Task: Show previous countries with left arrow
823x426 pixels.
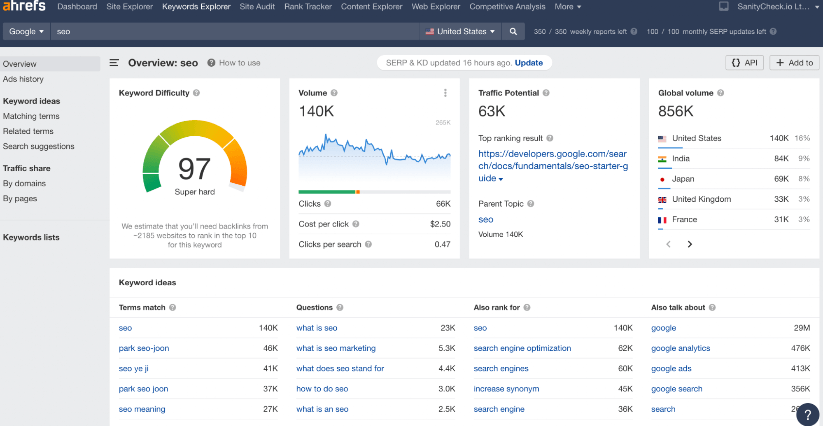Action: (667, 243)
